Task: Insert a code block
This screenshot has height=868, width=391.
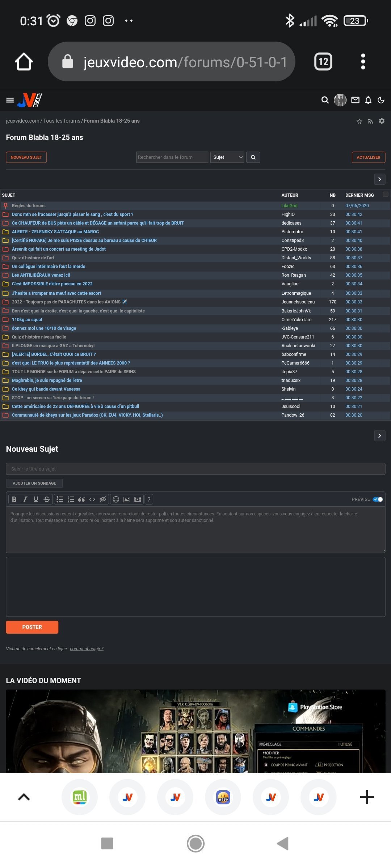Action: tap(92, 499)
